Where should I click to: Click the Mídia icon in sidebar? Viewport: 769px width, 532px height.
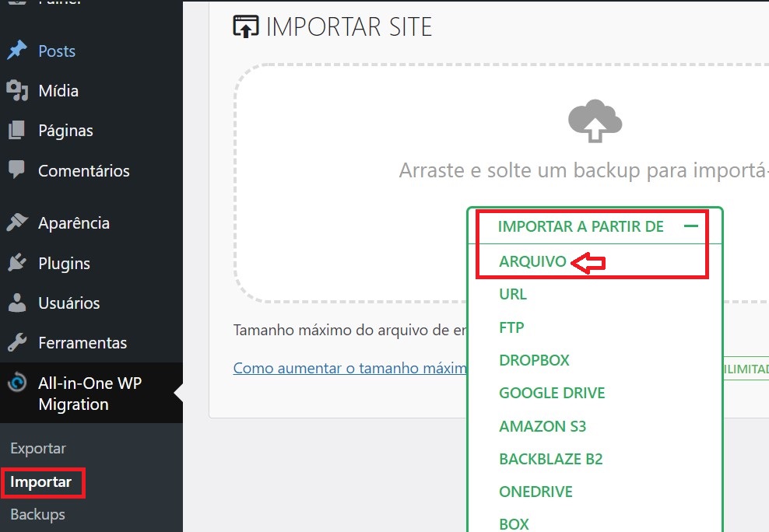[x=17, y=91]
